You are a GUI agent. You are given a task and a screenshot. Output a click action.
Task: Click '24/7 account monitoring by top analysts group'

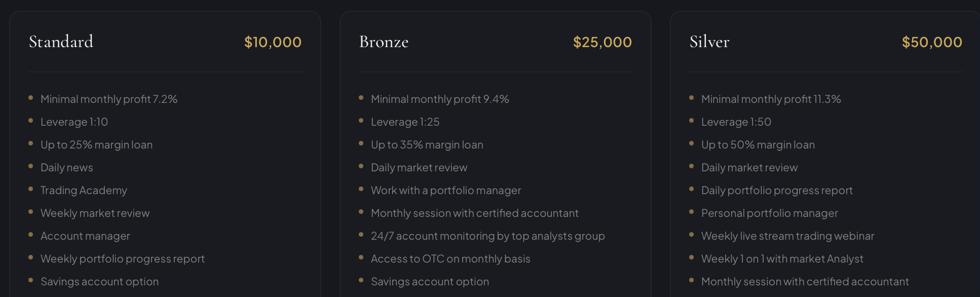click(x=487, y=236)
